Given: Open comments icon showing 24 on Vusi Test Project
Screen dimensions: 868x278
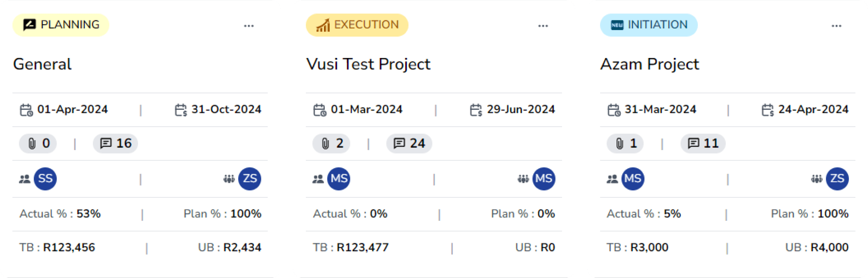Looking at the screenshot, I should pyautogui.click(x=399, y=143).
